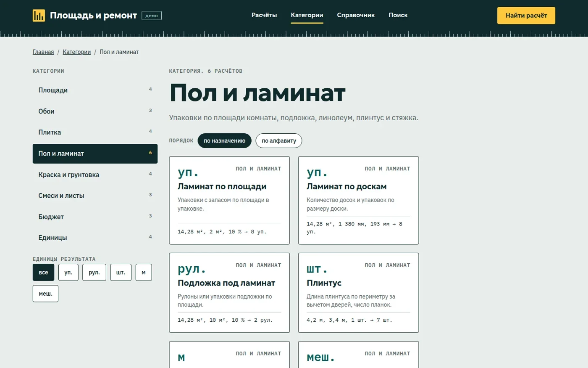Click the ЕДИНИЦЫ РЕЗУЛЬТАТА label

point(64,259)
